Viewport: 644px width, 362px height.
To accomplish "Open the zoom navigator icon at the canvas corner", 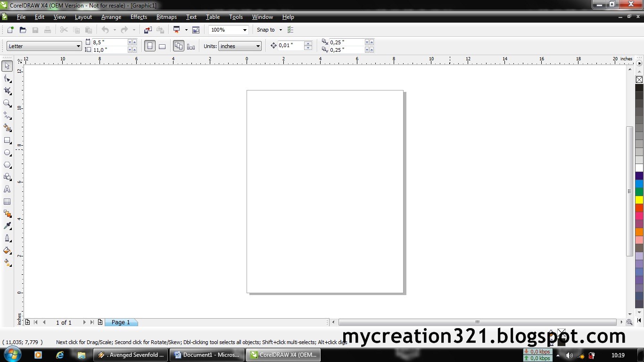I will coord(629,322).
